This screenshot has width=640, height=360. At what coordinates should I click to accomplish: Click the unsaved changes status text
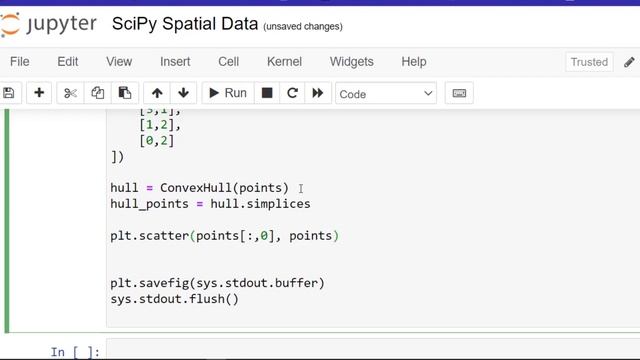point(303,27)
